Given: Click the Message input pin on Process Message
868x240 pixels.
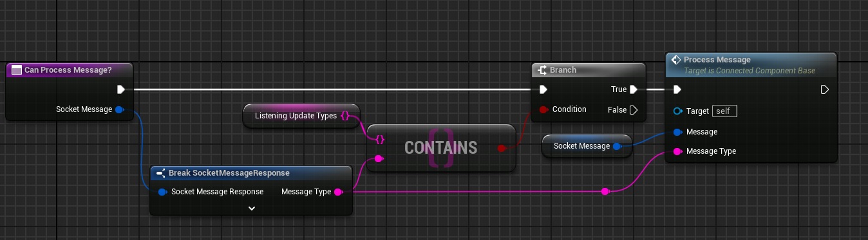Looking at the screenshot, I should 677,132.
